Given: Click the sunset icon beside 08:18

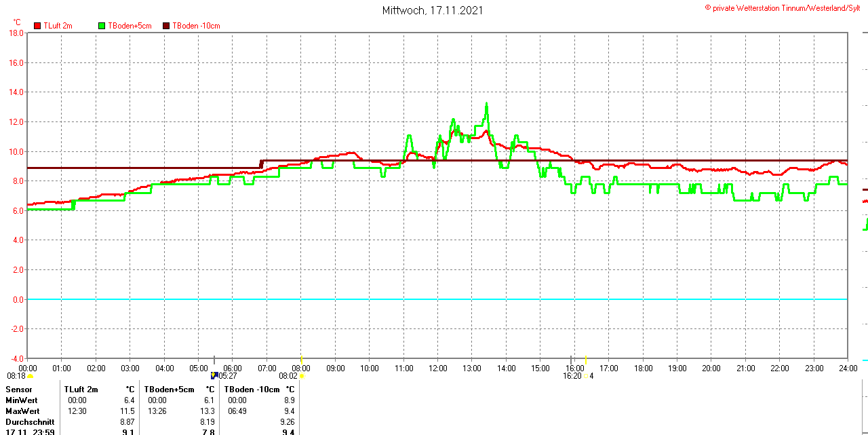Looking at the screenshot, I should (x=30, y=376).
